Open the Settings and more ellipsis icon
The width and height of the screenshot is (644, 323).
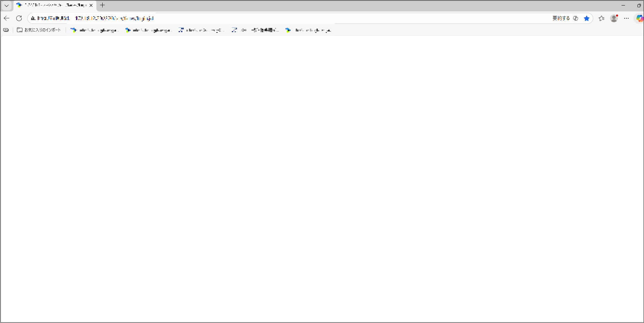tap(627, 18)
